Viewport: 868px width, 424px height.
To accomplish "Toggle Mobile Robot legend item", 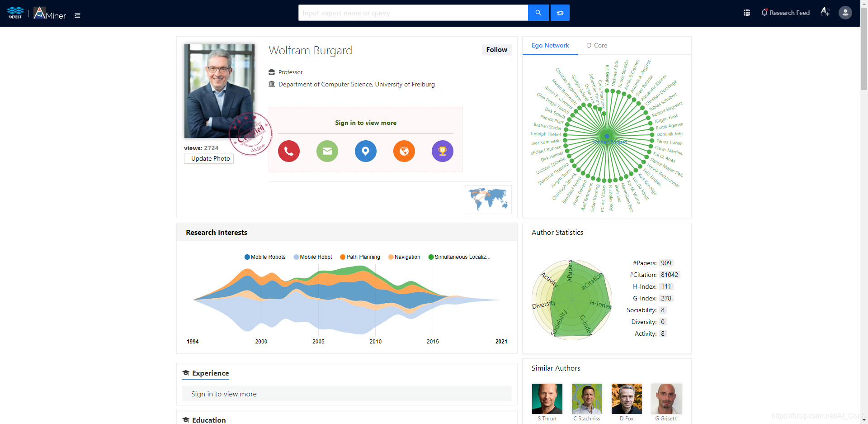I will click(313, 257).
